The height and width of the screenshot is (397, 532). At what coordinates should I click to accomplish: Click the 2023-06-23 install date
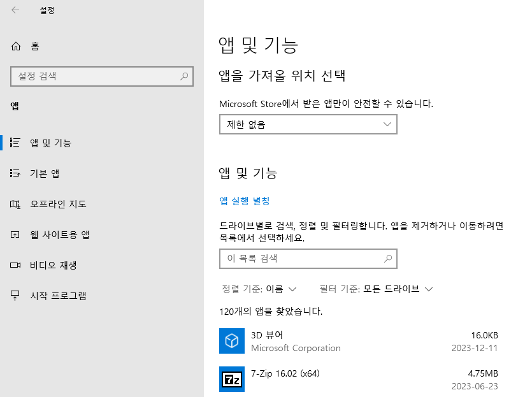point(475,386)
